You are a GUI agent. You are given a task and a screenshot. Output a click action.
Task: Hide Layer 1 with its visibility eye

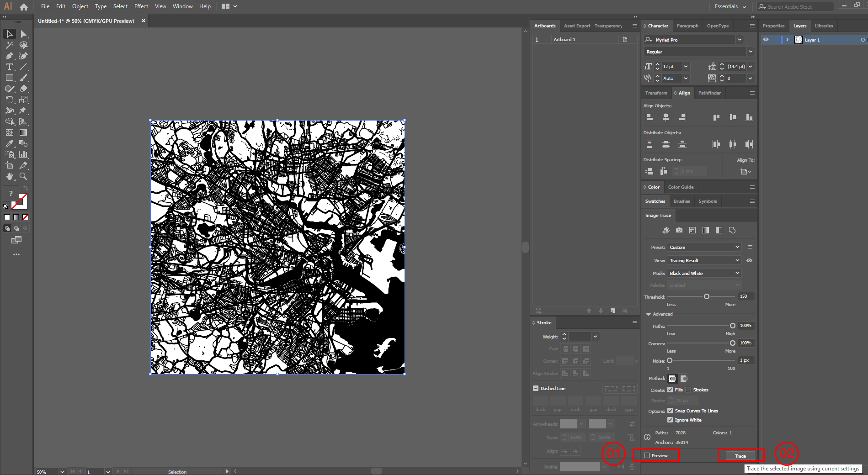766,40
